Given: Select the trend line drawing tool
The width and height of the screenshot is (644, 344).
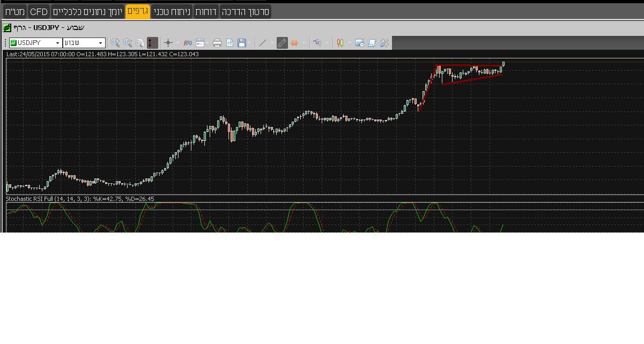Looking at the screenshot, I should [x=263, y=43].
